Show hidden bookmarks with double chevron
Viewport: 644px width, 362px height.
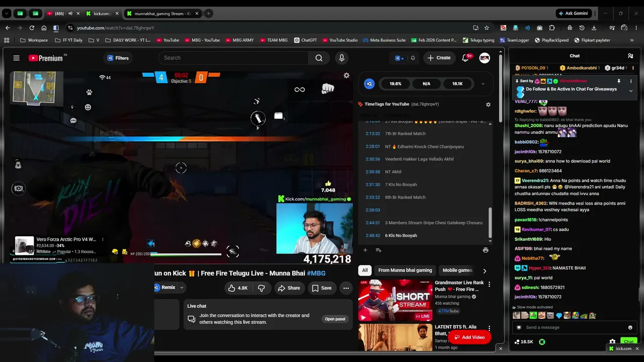pyautogui.click(x=632, y=40)
